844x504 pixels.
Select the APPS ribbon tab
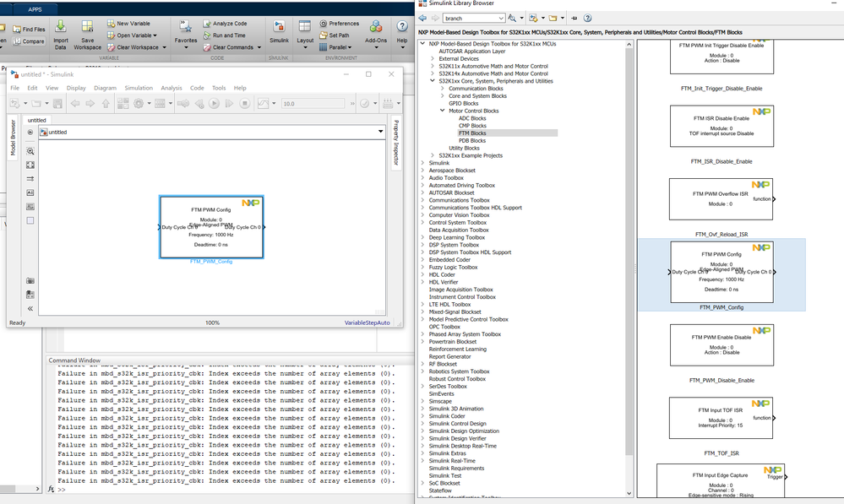coord(35,9)
